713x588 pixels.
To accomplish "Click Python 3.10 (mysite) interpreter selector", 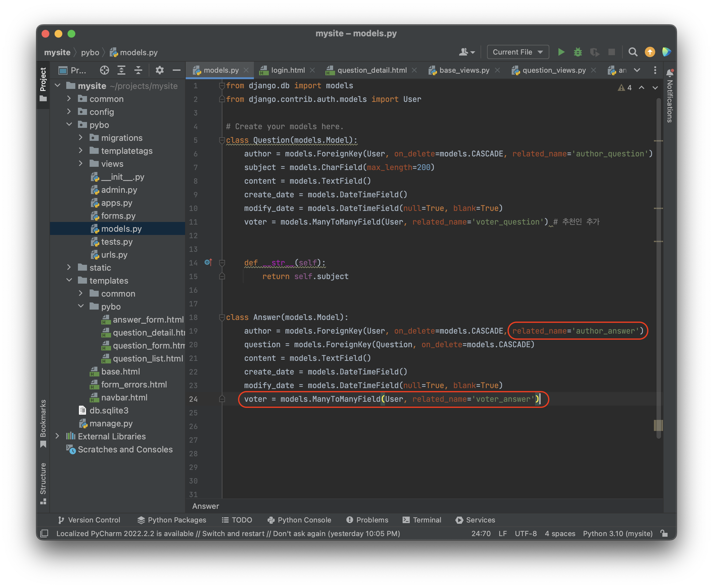I will click(x=618, y=533).
